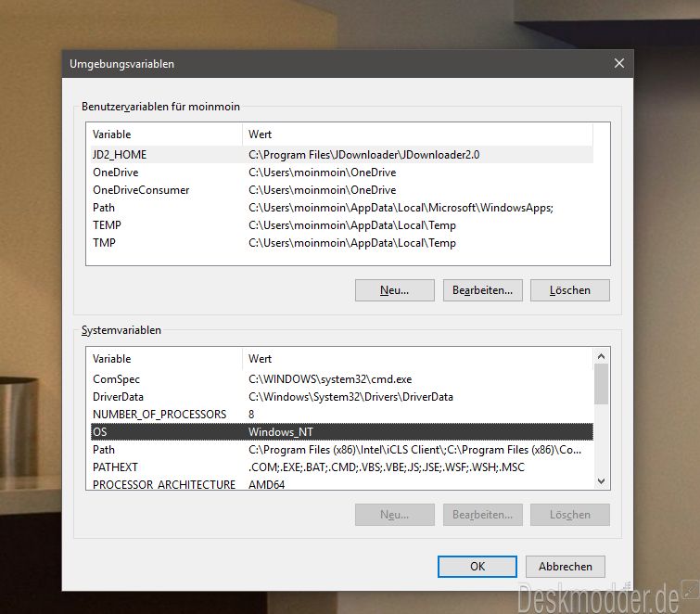Select the OS system variable row
Screen dimensions: 700x614
342,432
